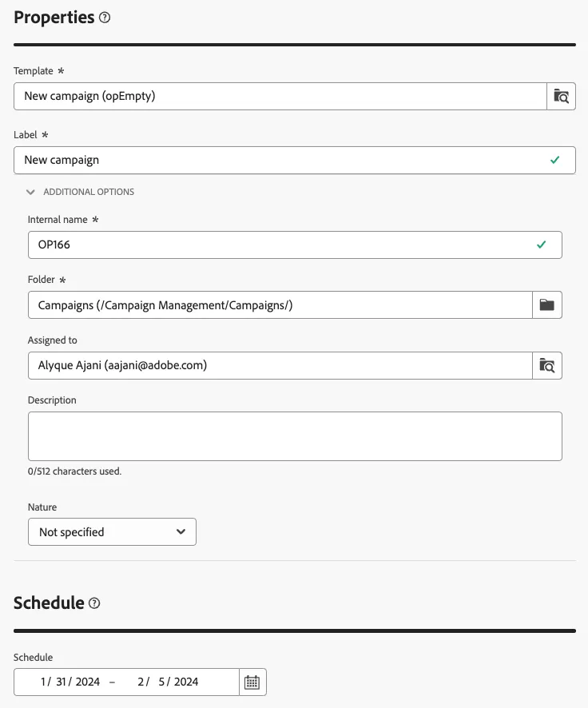Search operators with Assigned to lookup icon
This screenshot has height=708, width=588.
coord(547,365)
